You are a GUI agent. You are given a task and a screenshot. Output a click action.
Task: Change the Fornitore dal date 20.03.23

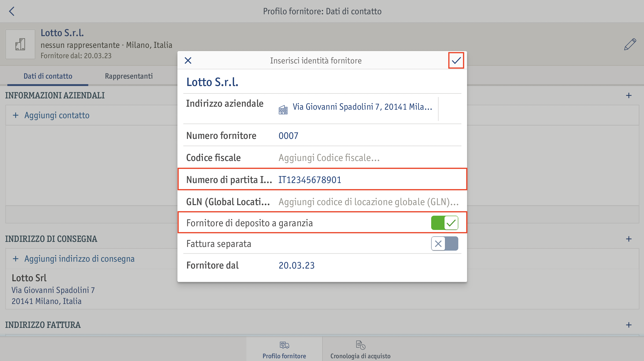point(296,265)
